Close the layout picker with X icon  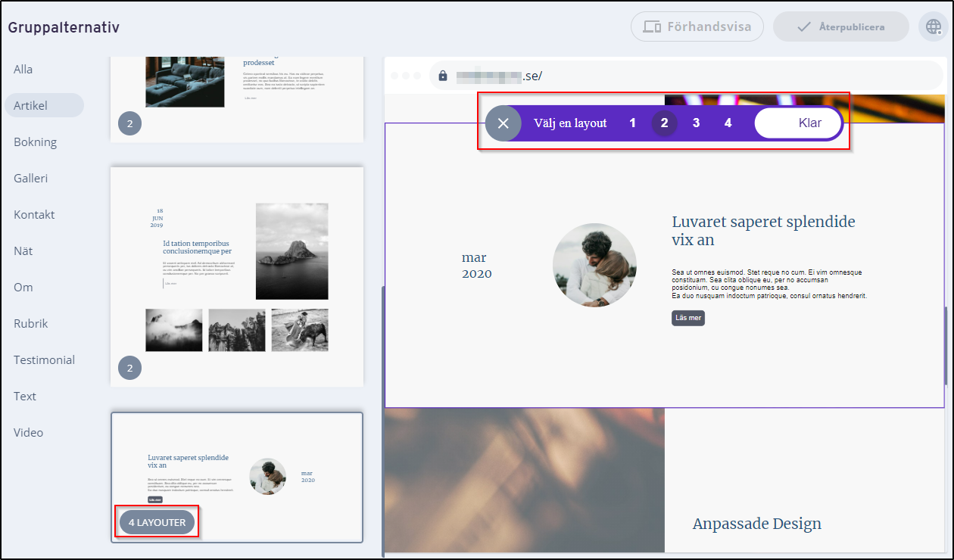[x=503, y=123]
